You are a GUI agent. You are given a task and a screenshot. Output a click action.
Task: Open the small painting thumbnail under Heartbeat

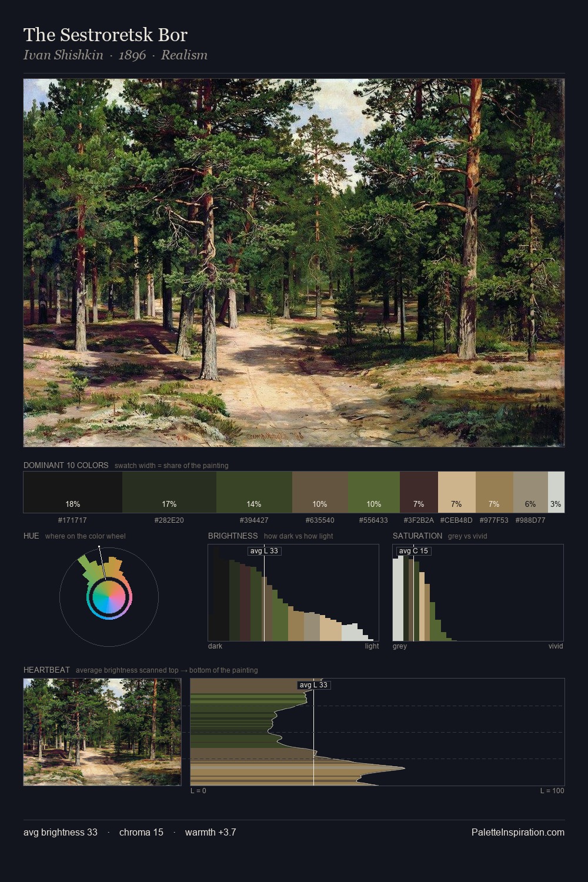pos(102,732)
